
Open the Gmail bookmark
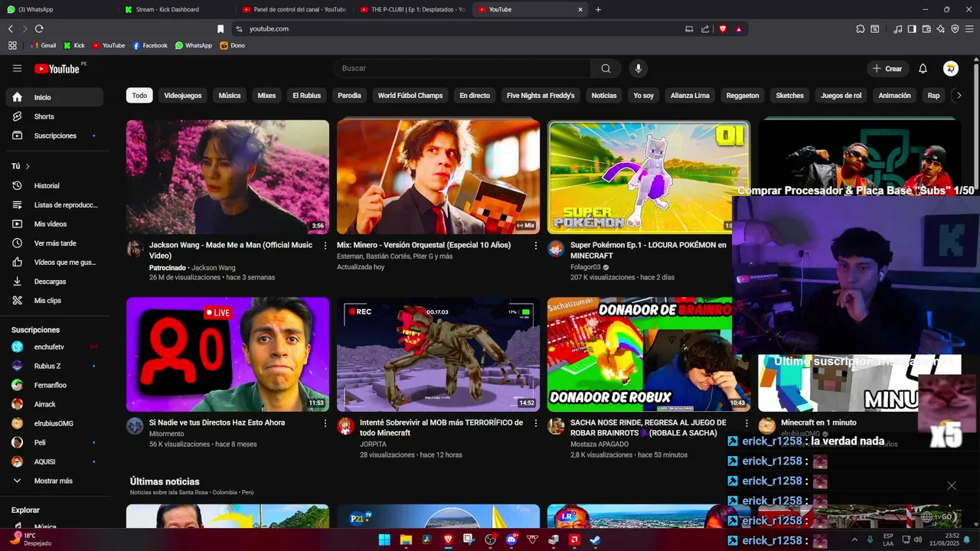[43, 45]
